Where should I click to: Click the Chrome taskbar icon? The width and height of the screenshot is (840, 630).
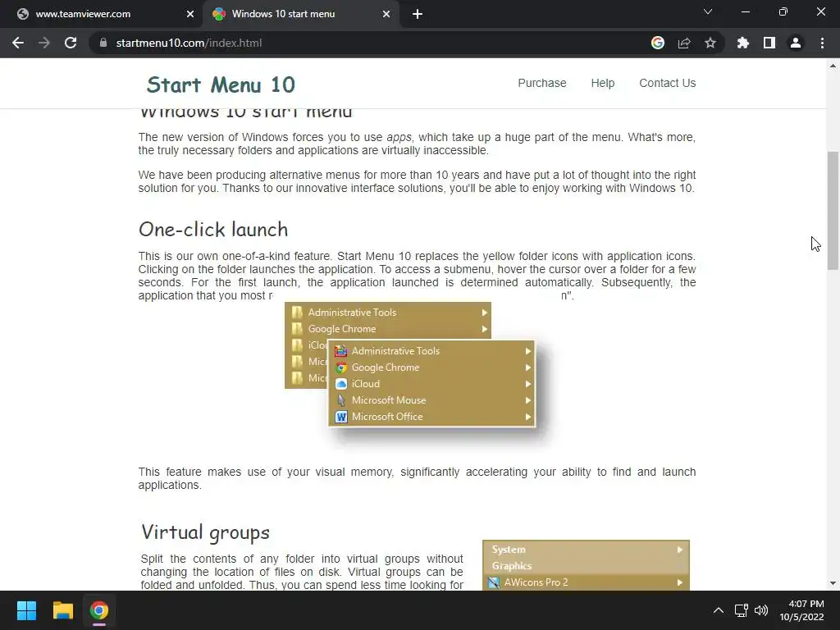99,610
